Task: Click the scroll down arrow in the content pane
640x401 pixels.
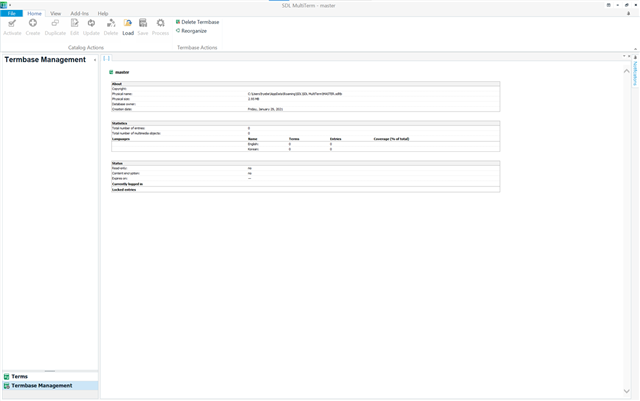Action: click(x=627, y=391)
